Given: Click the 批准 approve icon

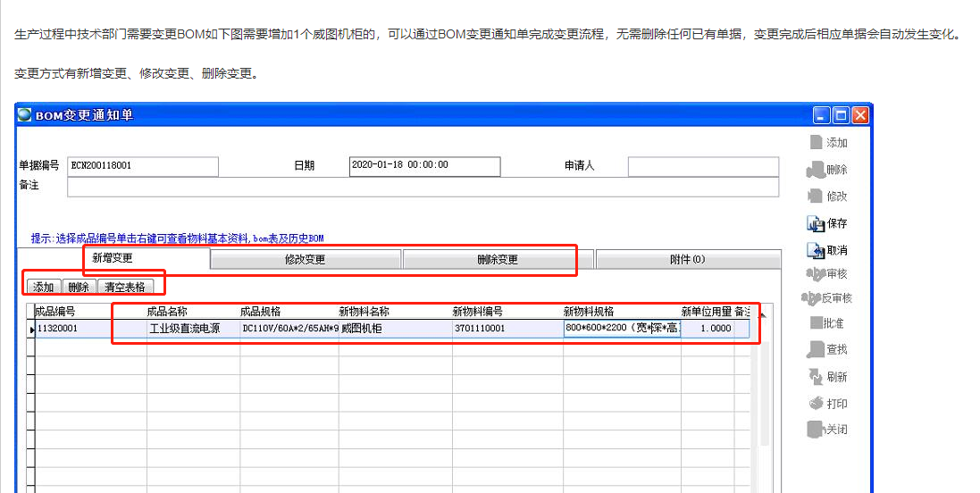Looking at the screenshot, I should 817,323.
